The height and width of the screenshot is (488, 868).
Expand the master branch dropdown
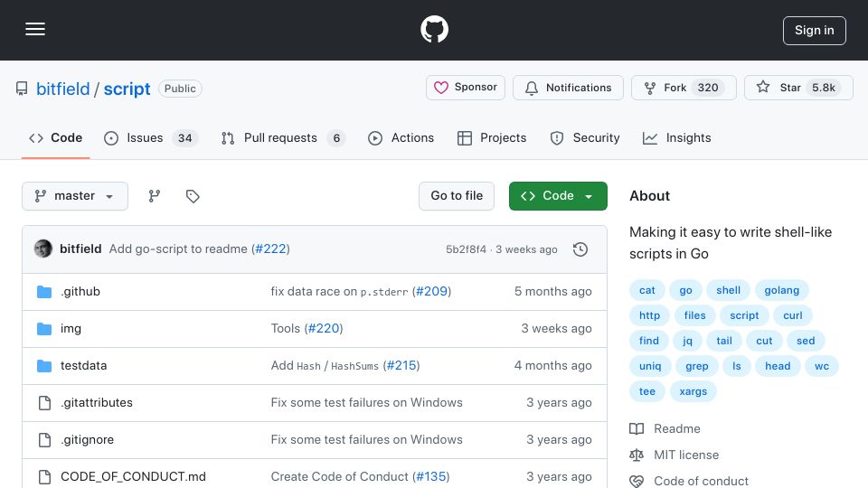[75, 196]
